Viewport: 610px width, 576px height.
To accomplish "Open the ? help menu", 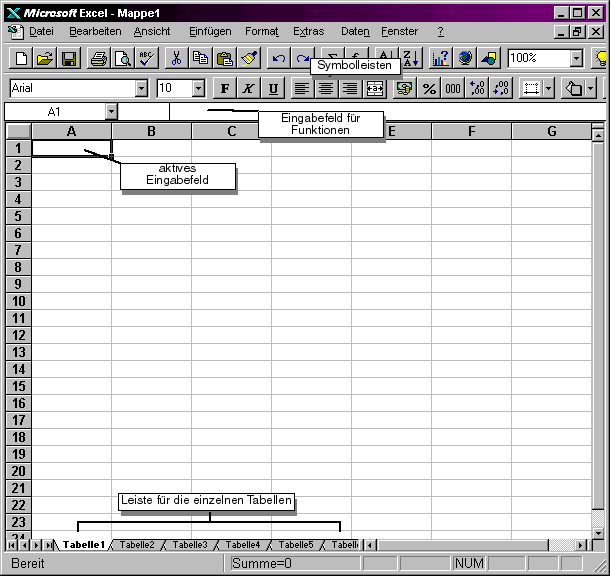I will click(x=440, y=32).
